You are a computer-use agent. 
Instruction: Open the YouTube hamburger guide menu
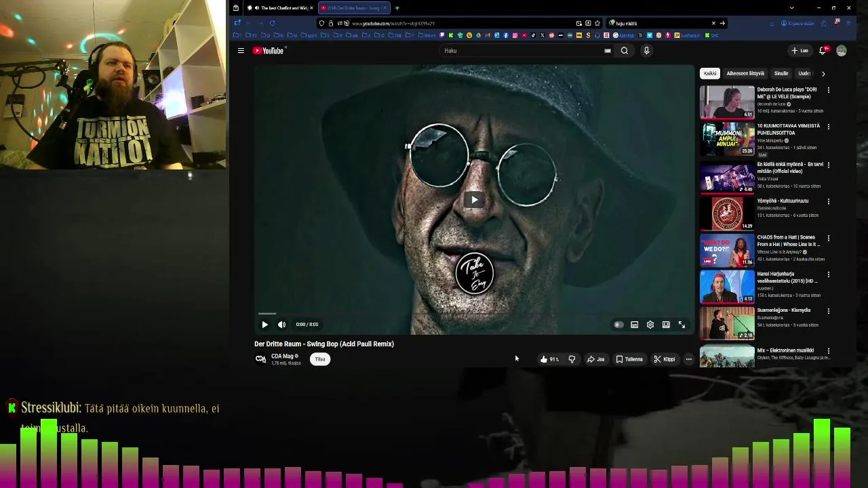pyautogui.click(x=241, y=51)
